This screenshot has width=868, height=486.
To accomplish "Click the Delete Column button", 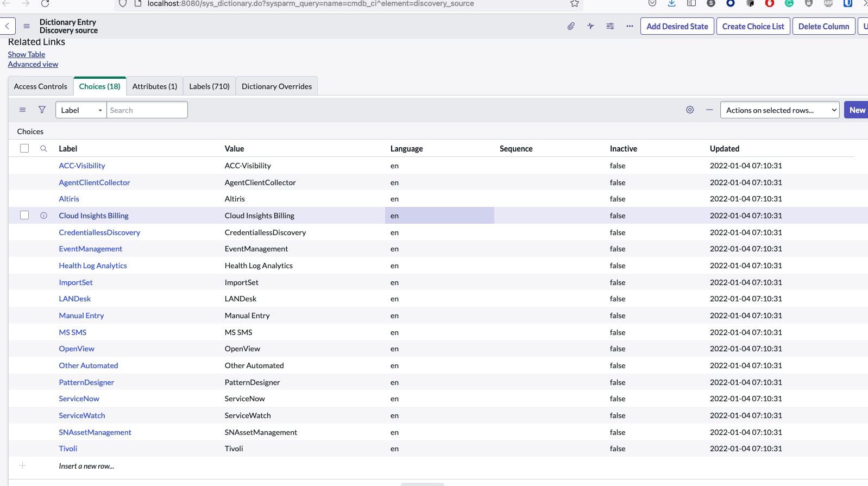I will tap(823, 26).
